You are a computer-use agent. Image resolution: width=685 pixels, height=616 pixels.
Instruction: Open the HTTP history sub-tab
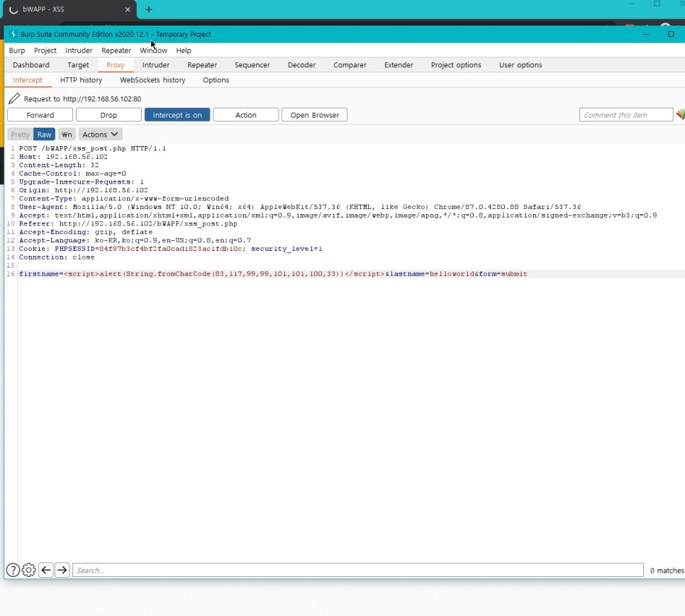coord(82,80)
